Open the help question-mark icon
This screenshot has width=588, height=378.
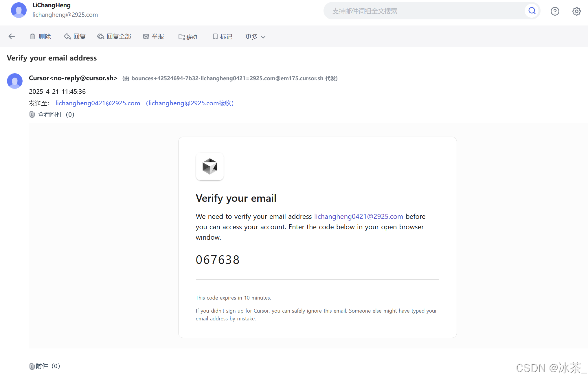[555, 11]
